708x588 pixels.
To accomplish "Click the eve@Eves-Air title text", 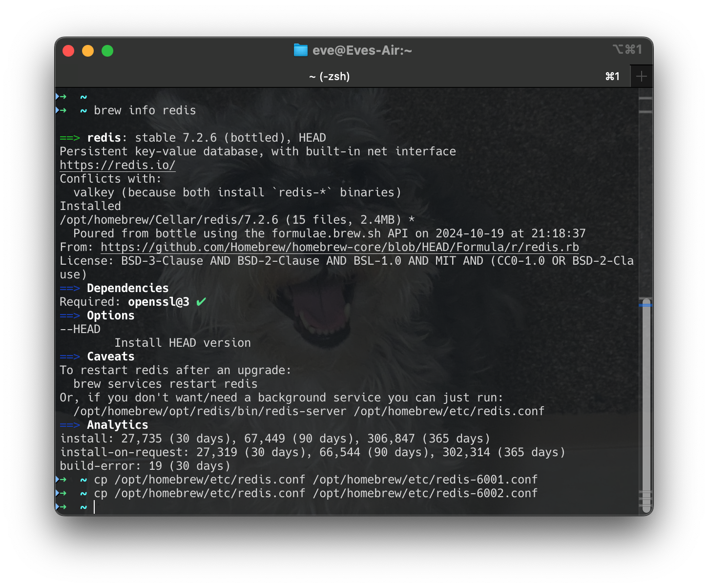I will [363, 50].
